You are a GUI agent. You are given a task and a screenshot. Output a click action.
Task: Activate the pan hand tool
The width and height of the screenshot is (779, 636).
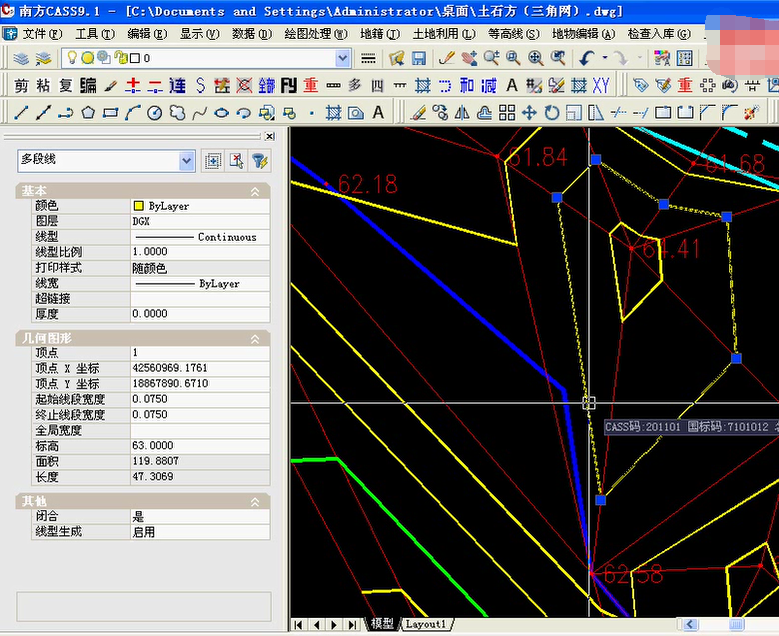click(x=468, y=58)
